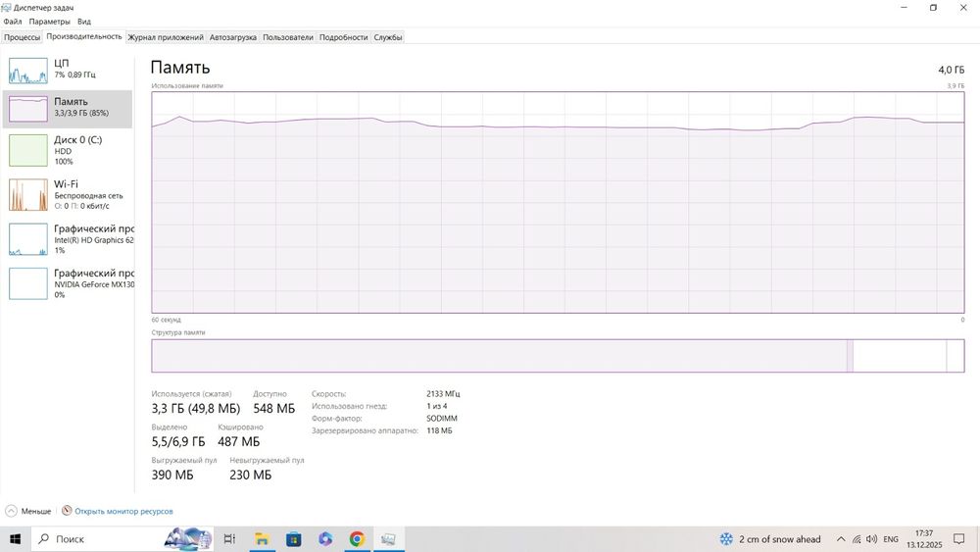Click the 548 МБ available value
The width and height of the screenshot is (980, 552).
pyautogui.click(x=273, y=408)
